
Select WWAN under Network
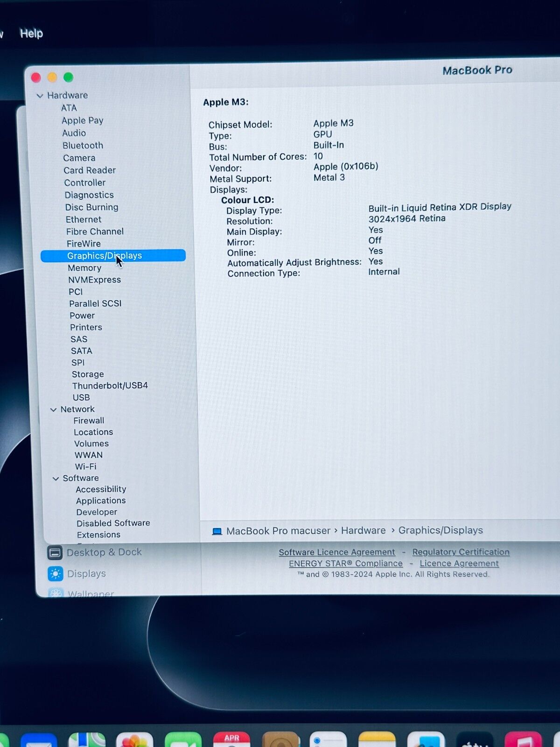(89, 455)
